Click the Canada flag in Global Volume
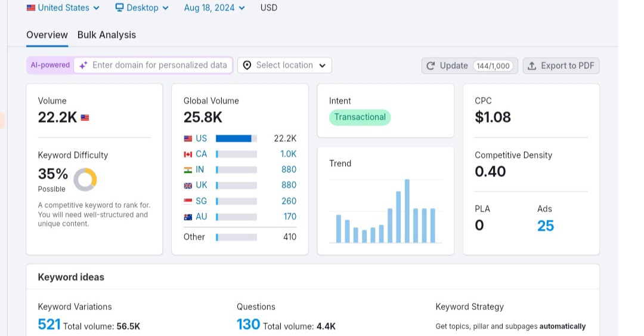The width and height of the screenshot is (644, 336). click(x=188, y=154)
